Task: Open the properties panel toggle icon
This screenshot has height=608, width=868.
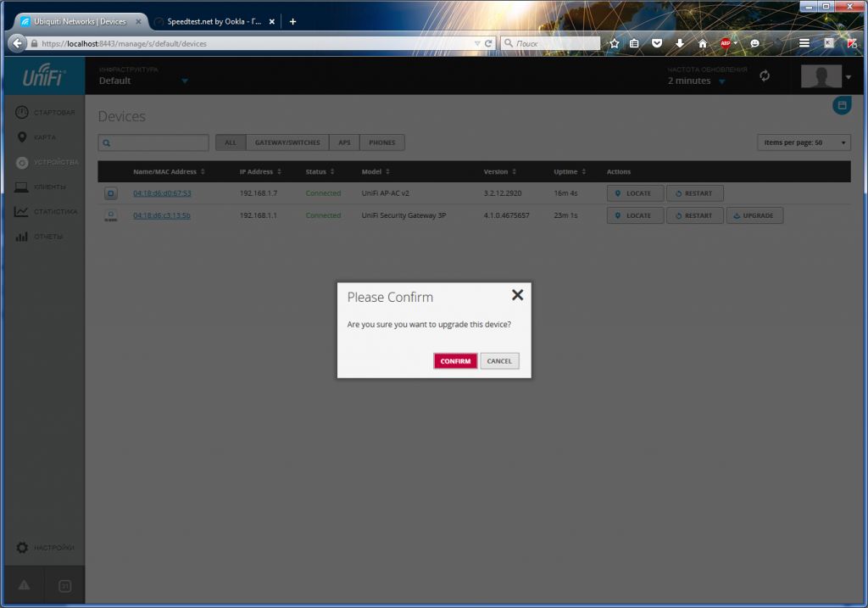Action: tap(841, 105)
